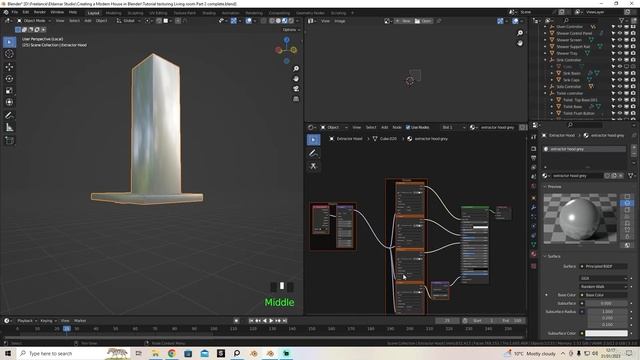Viewport: 640px width, 360px height.
Task: Select the node editor Annotate tool
Action: [x=313, y=153]
